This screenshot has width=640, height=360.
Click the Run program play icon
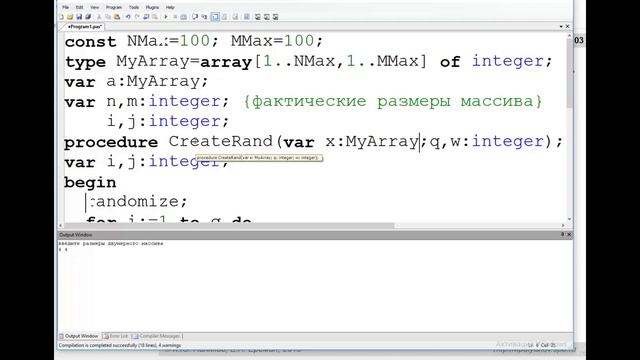(166, 17)
